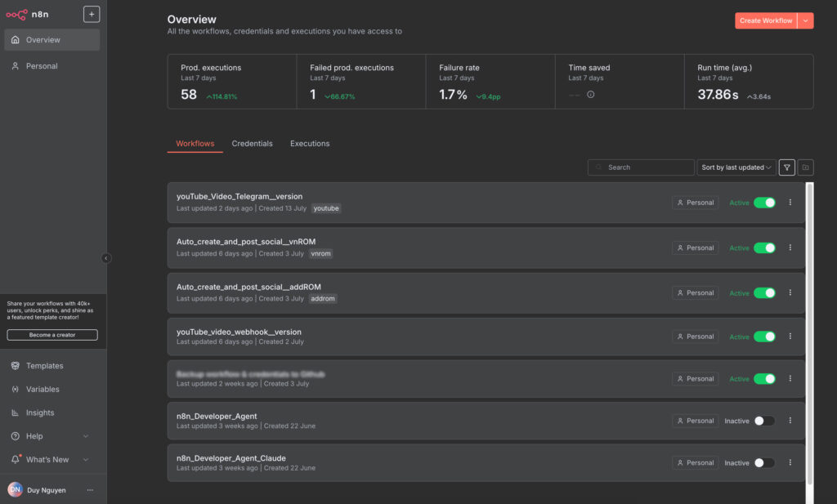This screenshot has width=837, height=504.
Task: Click the Create Workflow button
Action: [765, 20]
